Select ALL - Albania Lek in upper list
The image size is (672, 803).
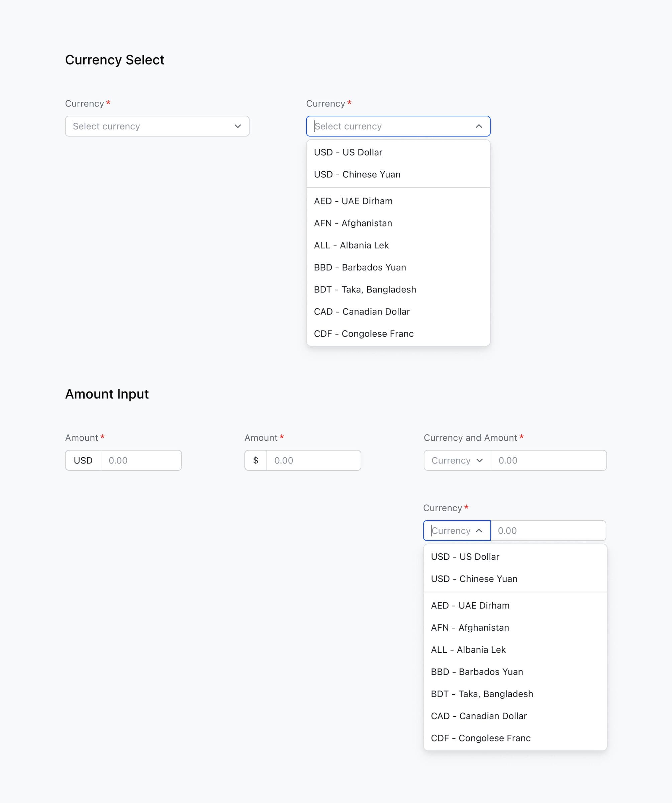click(x=351, y=246)
